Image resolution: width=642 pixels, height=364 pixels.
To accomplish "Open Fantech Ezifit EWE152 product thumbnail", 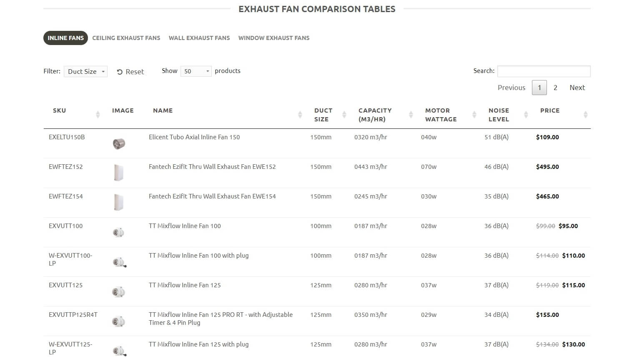I will 119,173.
